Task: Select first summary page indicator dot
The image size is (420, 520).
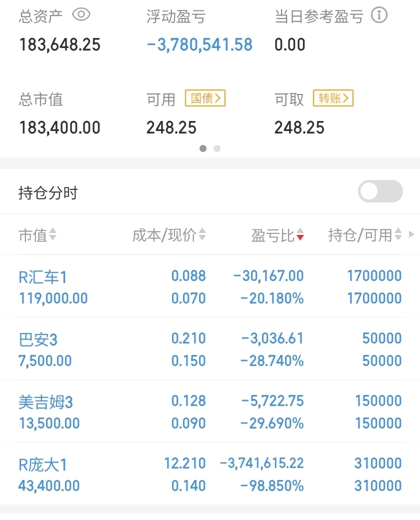Action: 203,148
